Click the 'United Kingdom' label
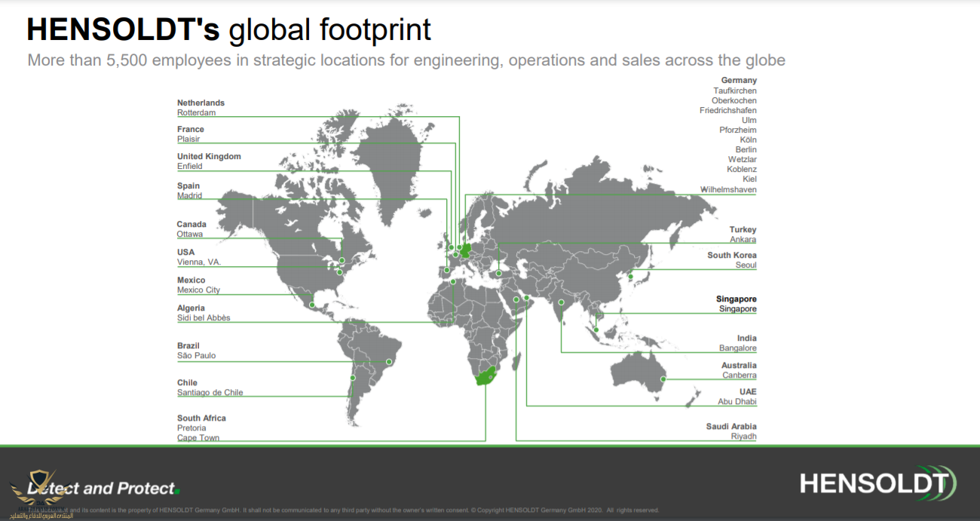This screenshot has width=980, height=521. (x=209, y=156)
